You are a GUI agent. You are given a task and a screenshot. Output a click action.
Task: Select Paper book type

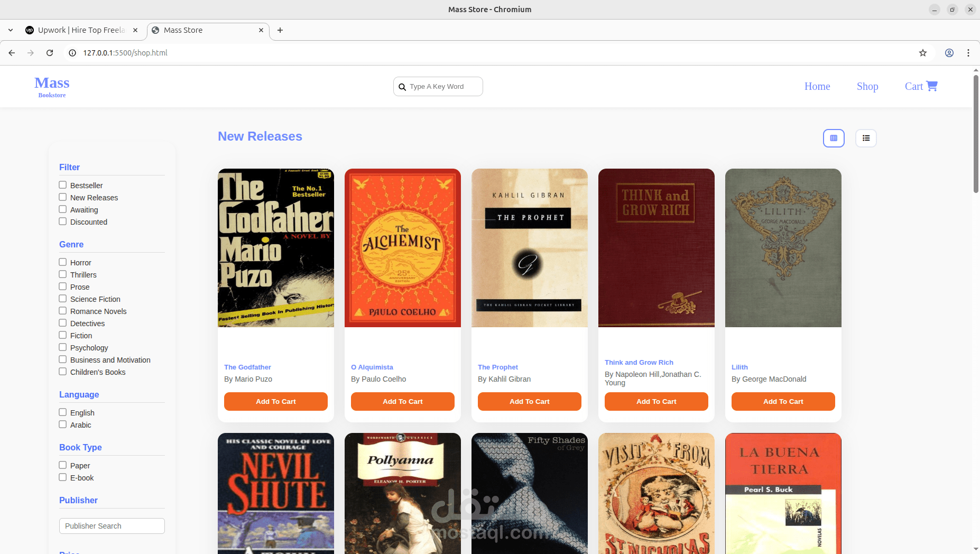62,465
